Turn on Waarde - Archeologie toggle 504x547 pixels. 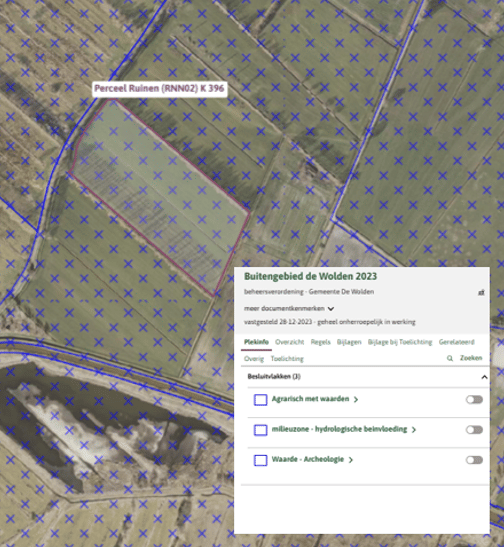coord(474,460)
